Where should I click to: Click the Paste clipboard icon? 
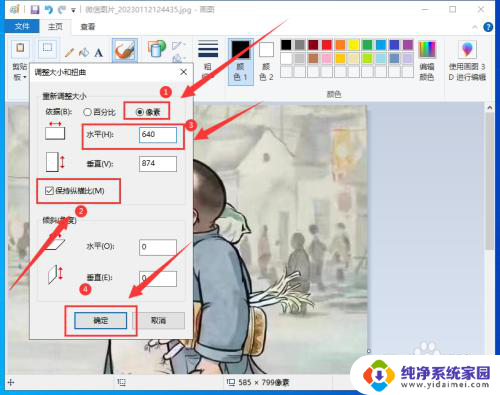pos(20,49)
